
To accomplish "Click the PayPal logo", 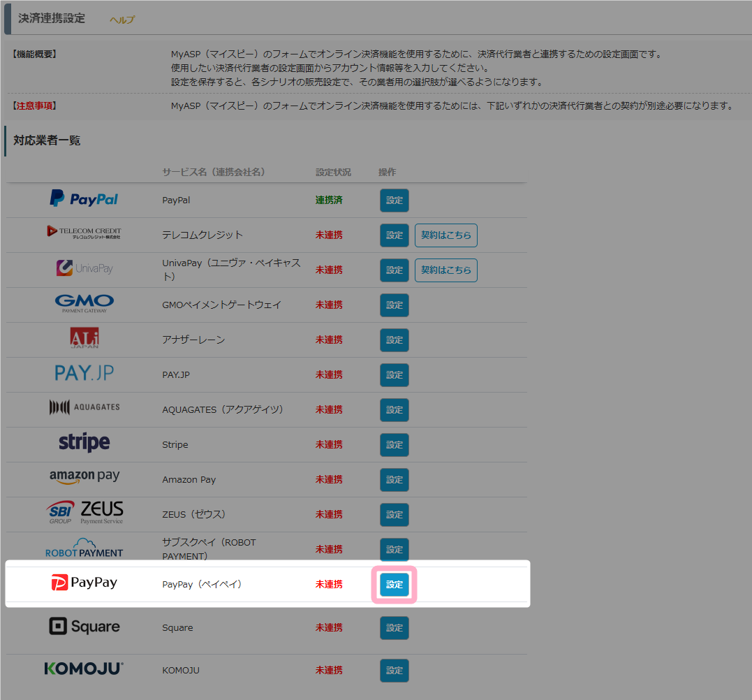I will pos(84,199).
